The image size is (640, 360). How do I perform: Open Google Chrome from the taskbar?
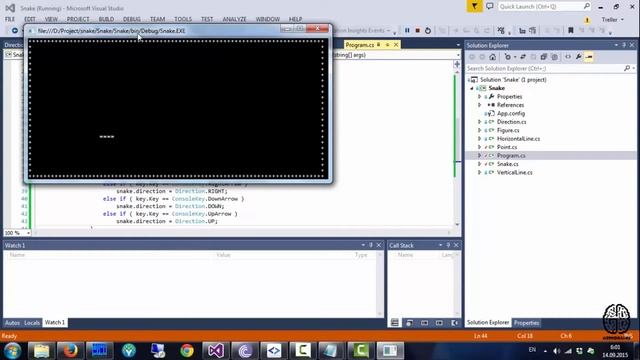187,351
